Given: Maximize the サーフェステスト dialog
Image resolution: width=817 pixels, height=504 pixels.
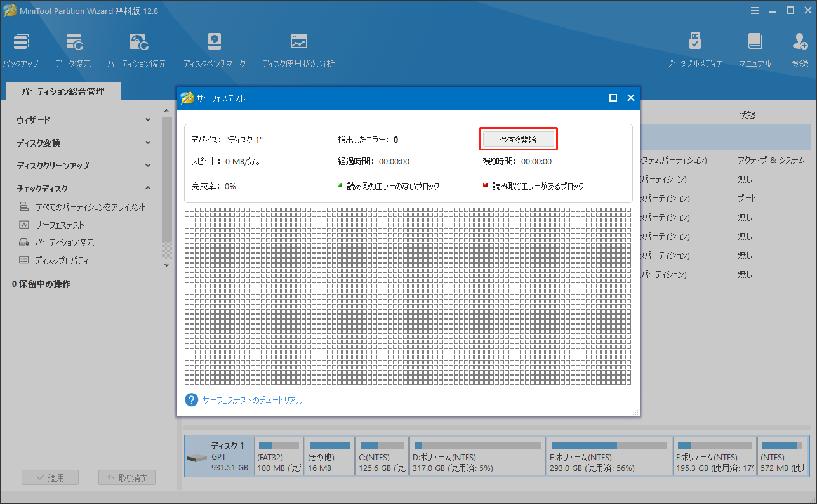Looking at the screenshot, I should [x=613, y=98].
